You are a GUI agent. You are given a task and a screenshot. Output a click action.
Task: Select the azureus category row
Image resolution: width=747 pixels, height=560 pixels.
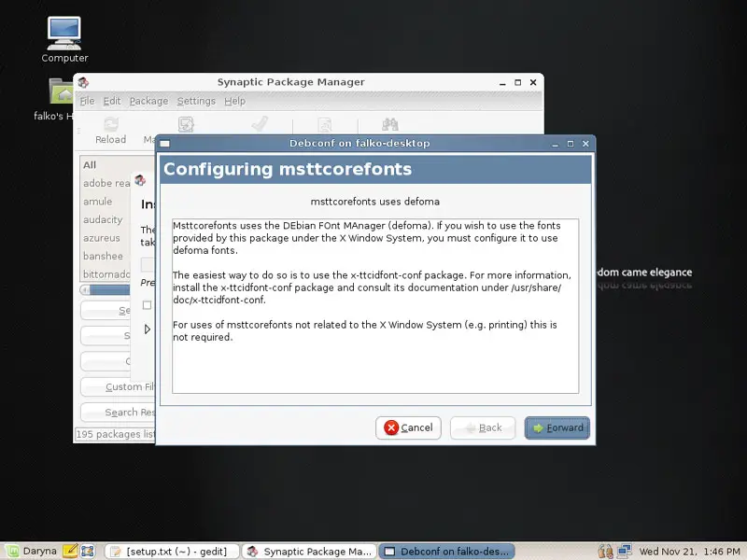pos(106,238)
